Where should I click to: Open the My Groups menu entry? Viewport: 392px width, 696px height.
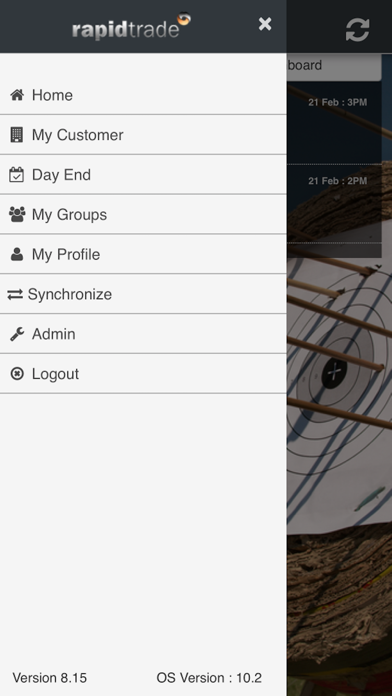[x=143, y=214]
